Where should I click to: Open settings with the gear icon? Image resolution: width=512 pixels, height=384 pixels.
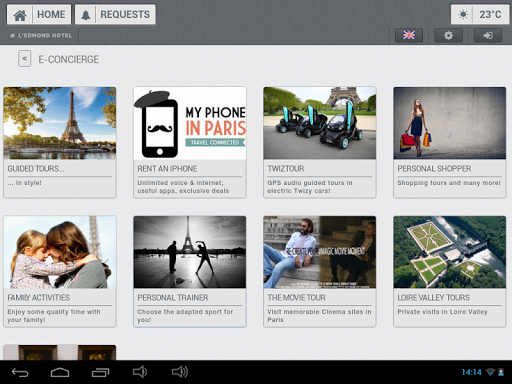448,35
